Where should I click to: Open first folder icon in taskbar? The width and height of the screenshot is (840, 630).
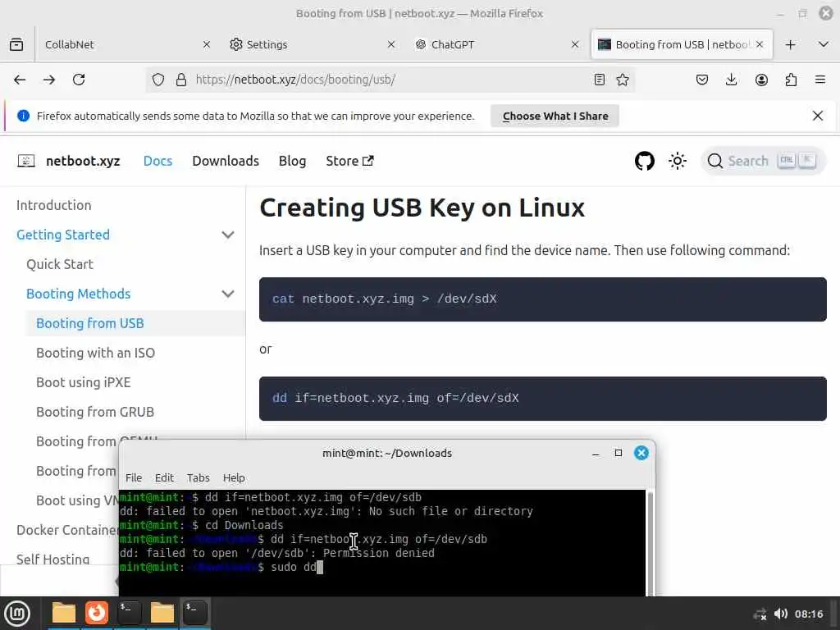click(64, 613)
